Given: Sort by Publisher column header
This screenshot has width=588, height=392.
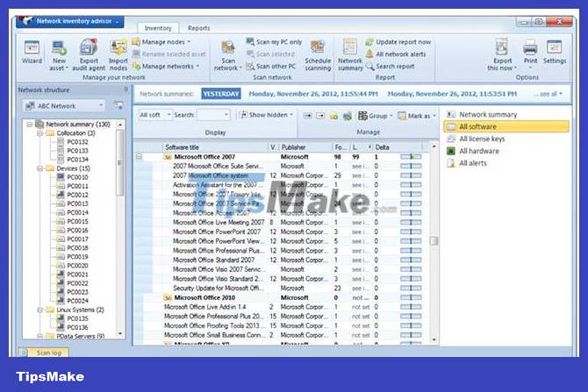Looking at the screenshot, I should pos(305,147).
